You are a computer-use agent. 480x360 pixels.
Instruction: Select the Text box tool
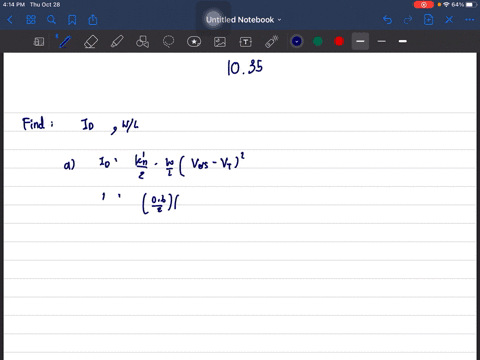pos(246,42)
